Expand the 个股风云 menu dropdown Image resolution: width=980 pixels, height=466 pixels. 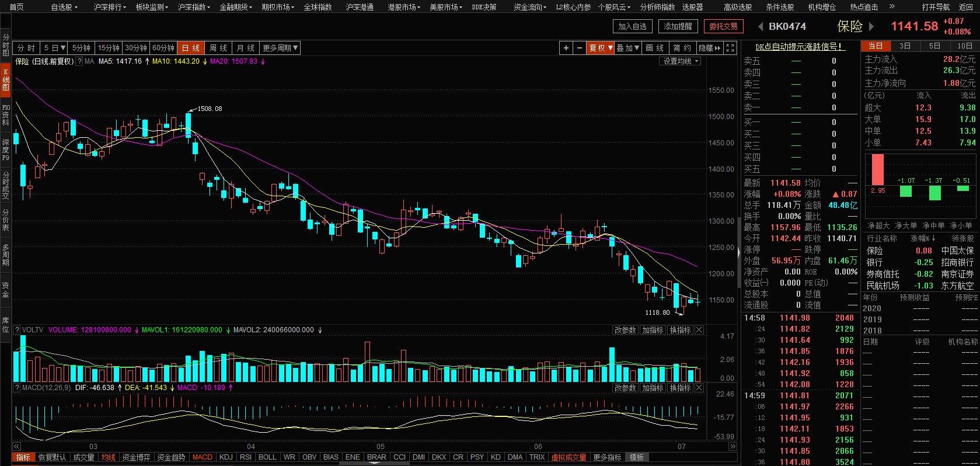coord(614,7)
